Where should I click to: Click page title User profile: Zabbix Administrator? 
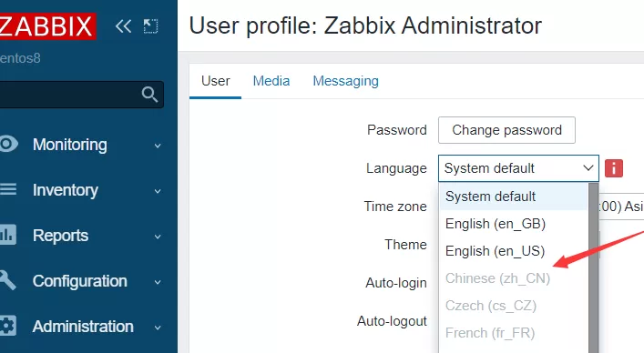point(365,25)
